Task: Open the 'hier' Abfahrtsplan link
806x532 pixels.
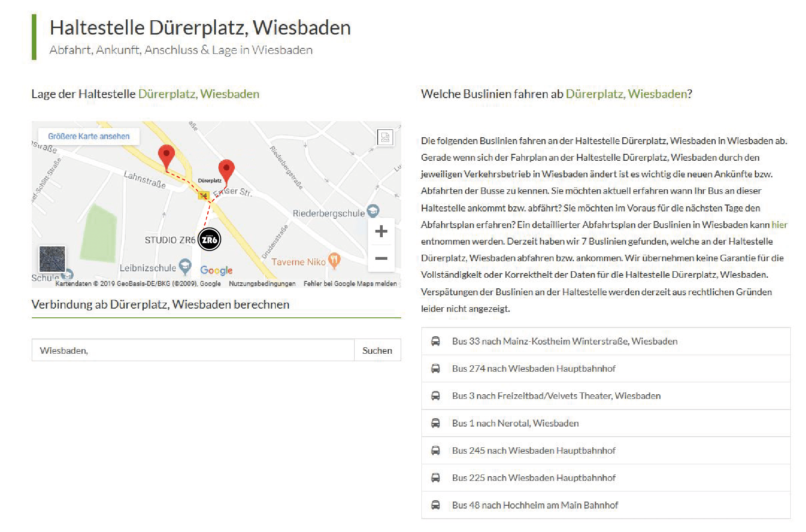Action: click(779, 225)
